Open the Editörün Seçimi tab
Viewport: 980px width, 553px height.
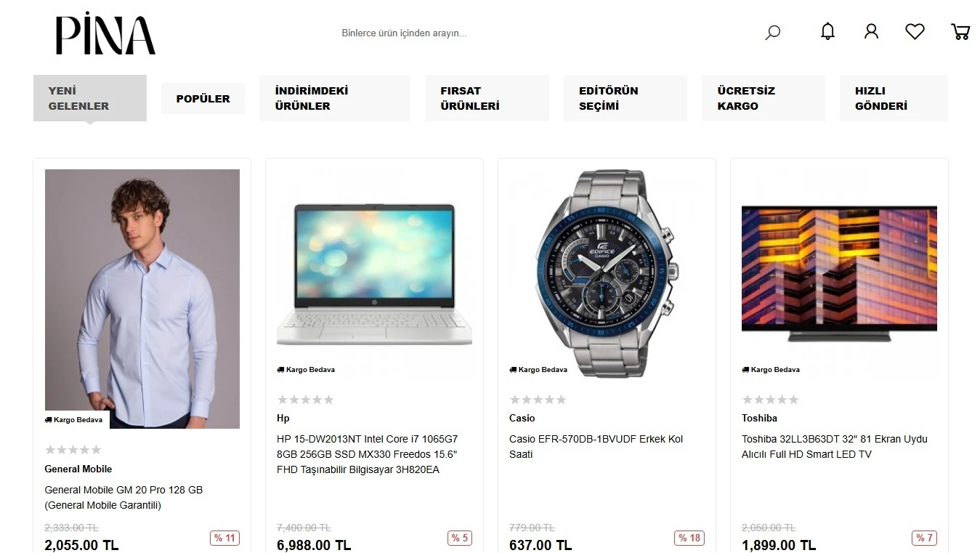625,98
